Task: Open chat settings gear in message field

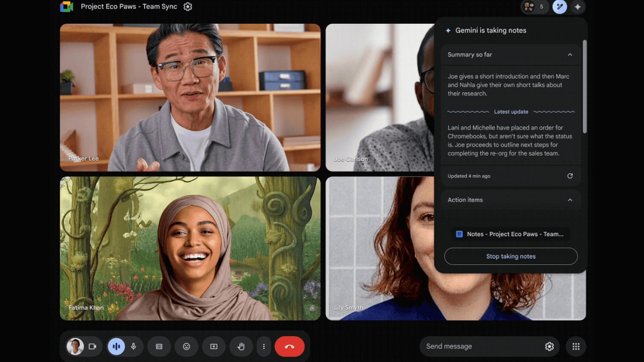Action: 549,347
